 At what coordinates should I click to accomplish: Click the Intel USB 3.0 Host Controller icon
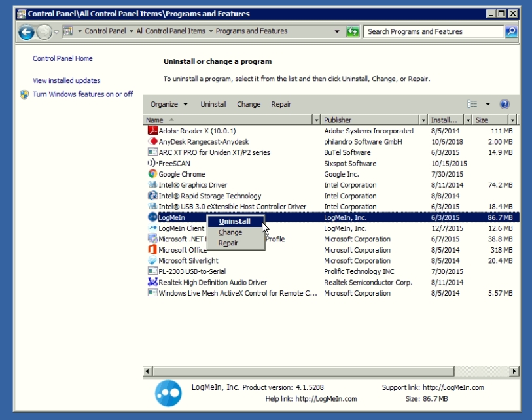click(x=152, y=207)
